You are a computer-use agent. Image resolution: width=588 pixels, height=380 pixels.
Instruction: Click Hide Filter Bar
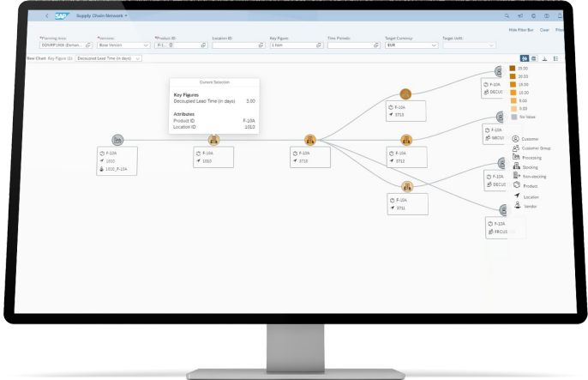click(x=521, y=30)
